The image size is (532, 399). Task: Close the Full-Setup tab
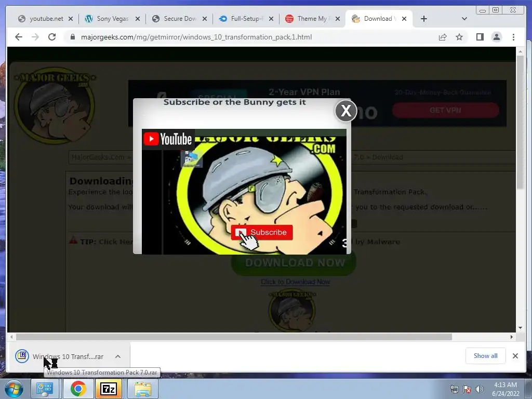[x=271, y=19]
